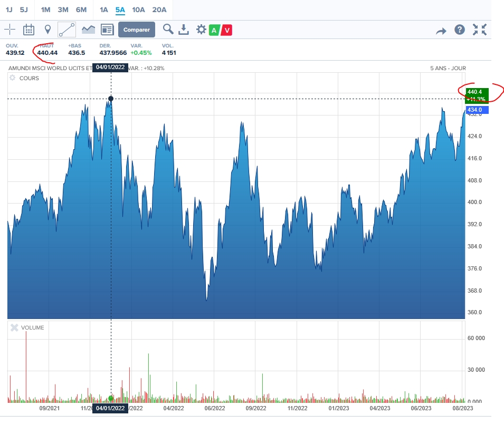
Task: Open COURS panel settings gear
Action: click(x=13, y=78)
